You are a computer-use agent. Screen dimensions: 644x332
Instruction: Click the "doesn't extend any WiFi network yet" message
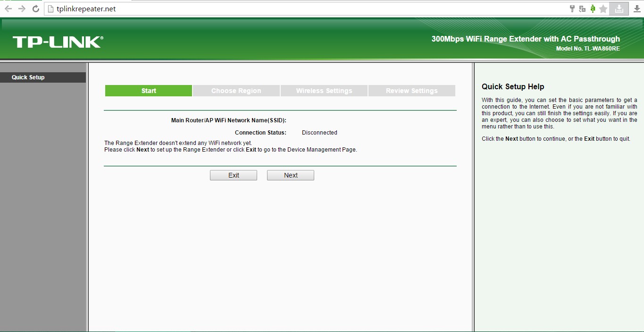click(x=178, y=143)
